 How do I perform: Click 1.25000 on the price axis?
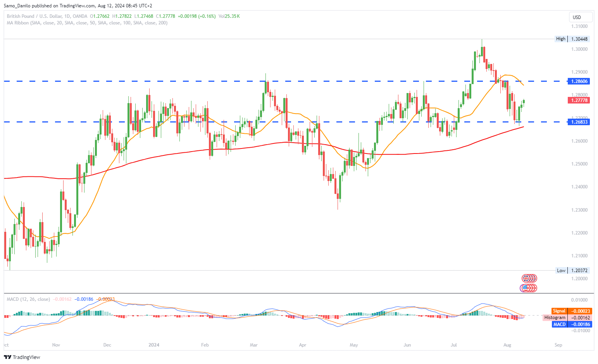click(579, 164)
